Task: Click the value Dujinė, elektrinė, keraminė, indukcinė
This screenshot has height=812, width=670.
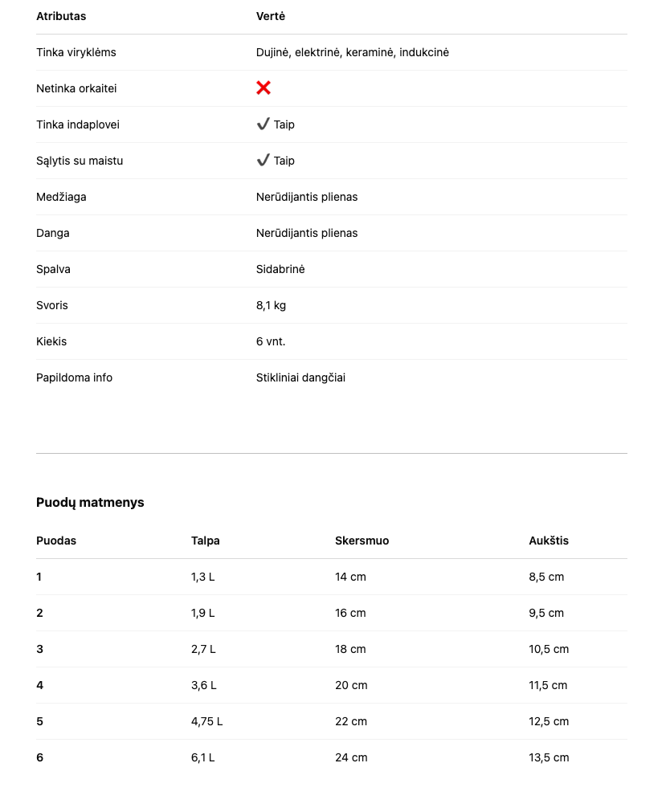Action: (x=353, y=52)
